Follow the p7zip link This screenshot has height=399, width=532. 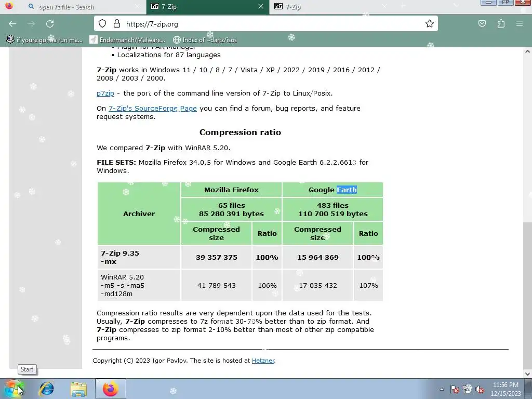[105, 94]
